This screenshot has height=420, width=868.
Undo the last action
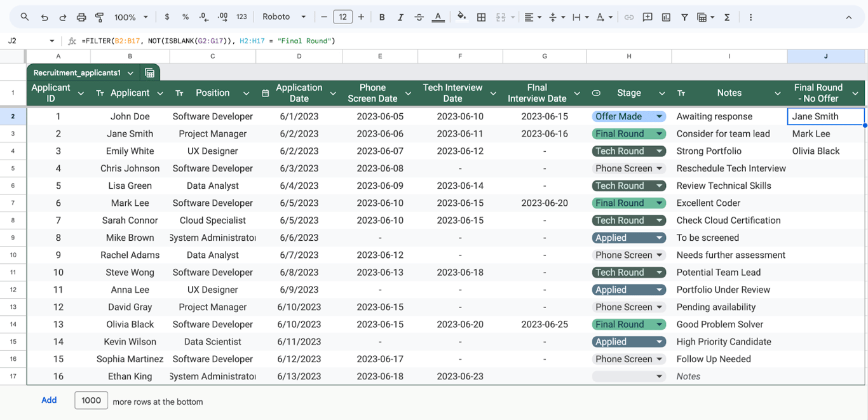[44, 17]
